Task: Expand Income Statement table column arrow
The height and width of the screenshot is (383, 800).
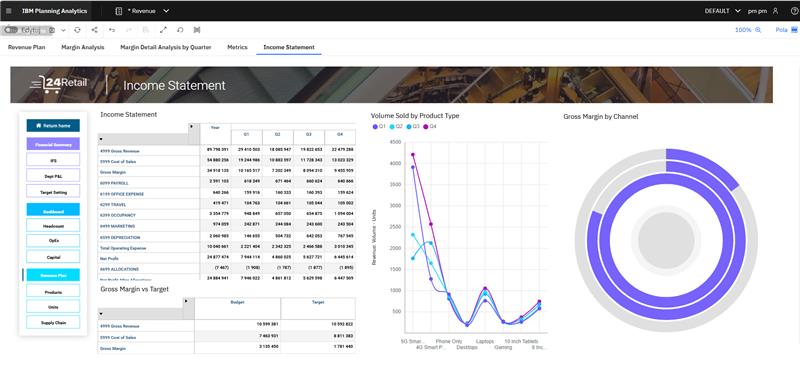Action: (x=192, y=126)
